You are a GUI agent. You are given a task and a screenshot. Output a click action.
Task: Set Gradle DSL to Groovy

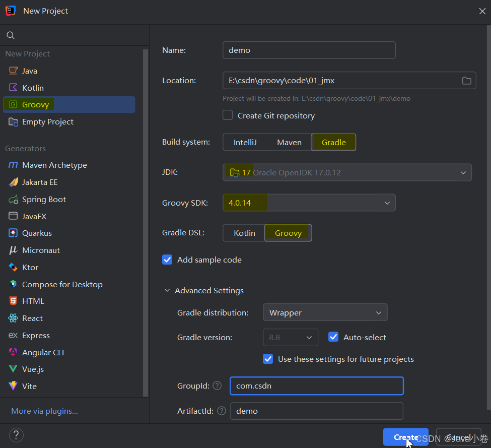[x=288, y=233]
